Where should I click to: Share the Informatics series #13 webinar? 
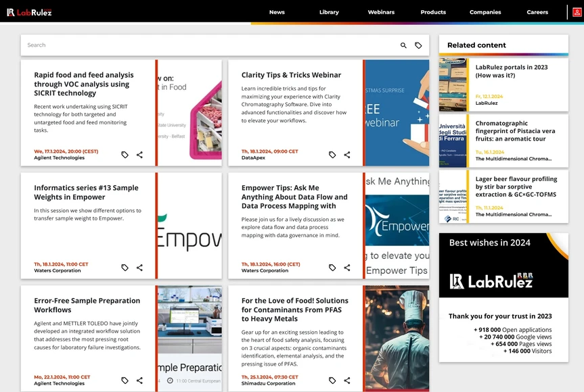click(x=139, y=268)
